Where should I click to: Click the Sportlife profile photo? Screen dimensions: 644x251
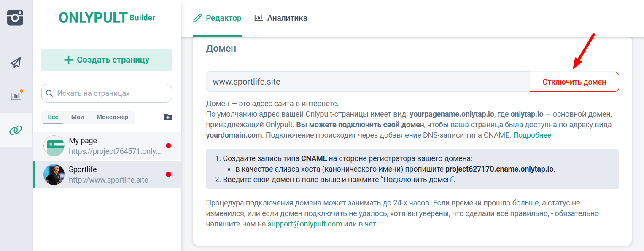(x=54, y=175)
